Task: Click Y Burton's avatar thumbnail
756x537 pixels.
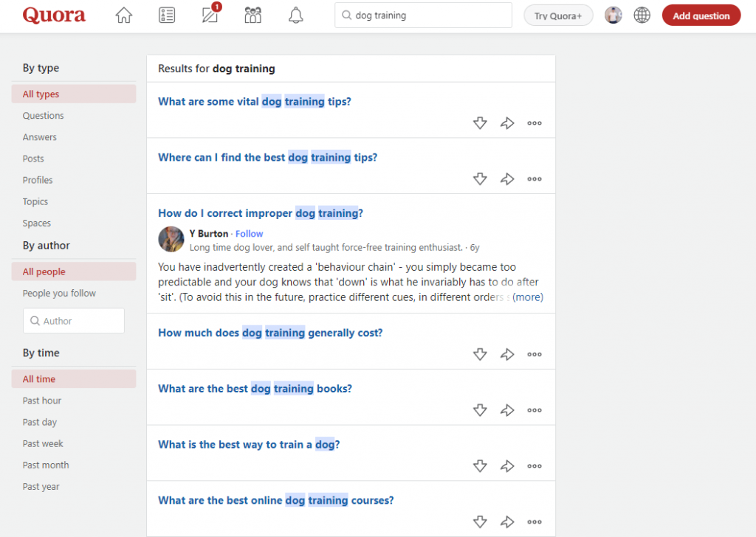Action: (x=171, y=239)
